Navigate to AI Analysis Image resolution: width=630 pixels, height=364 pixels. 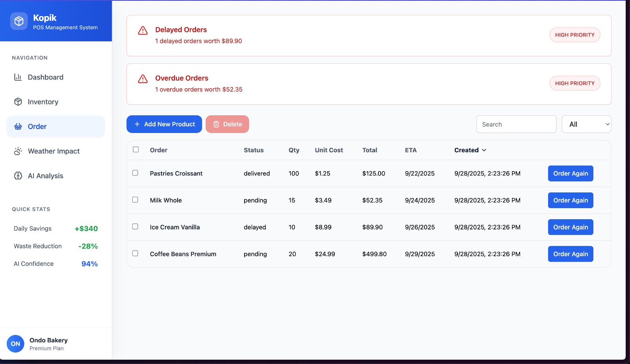pyautogui.click(x=56, y=176)
